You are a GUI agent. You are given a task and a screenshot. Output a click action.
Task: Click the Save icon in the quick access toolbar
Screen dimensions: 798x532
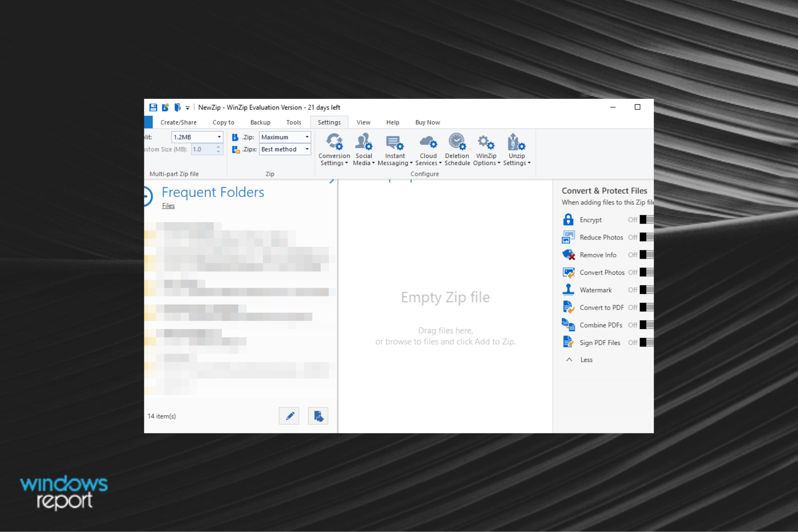click(x=153, y=108)
